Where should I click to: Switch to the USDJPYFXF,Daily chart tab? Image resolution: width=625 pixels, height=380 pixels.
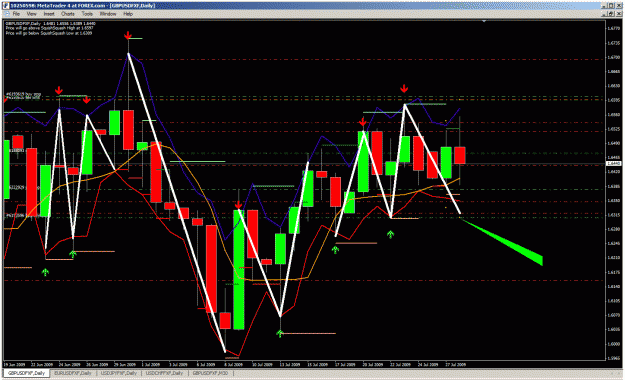pos(119,373)
